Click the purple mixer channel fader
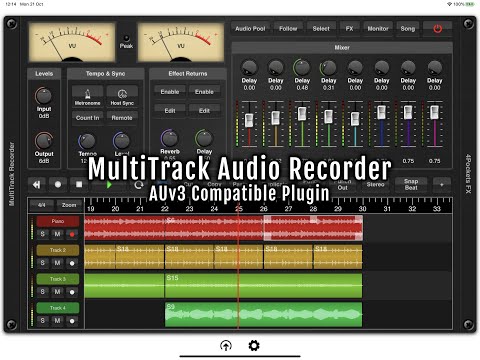480x360 pixels. [x=408, y=112]
